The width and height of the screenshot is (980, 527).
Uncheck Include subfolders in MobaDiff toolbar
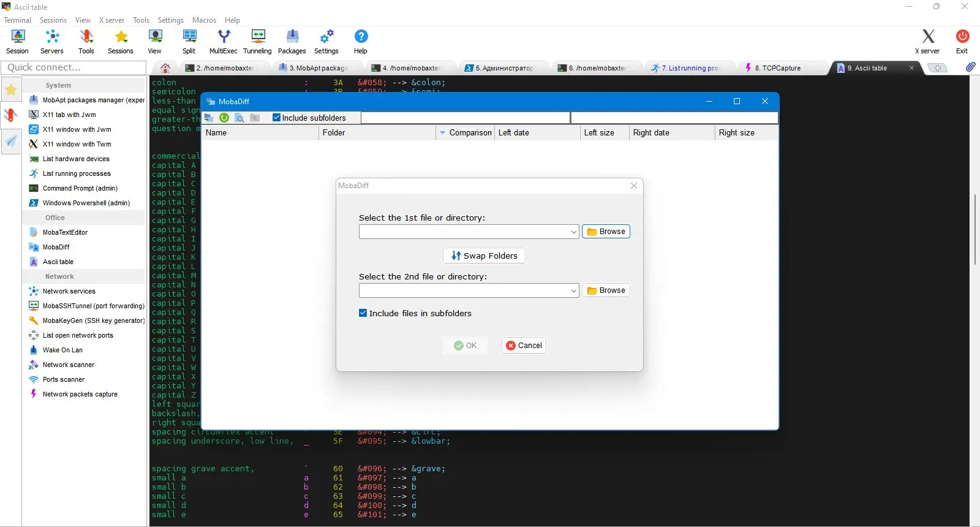pos(277,118)
